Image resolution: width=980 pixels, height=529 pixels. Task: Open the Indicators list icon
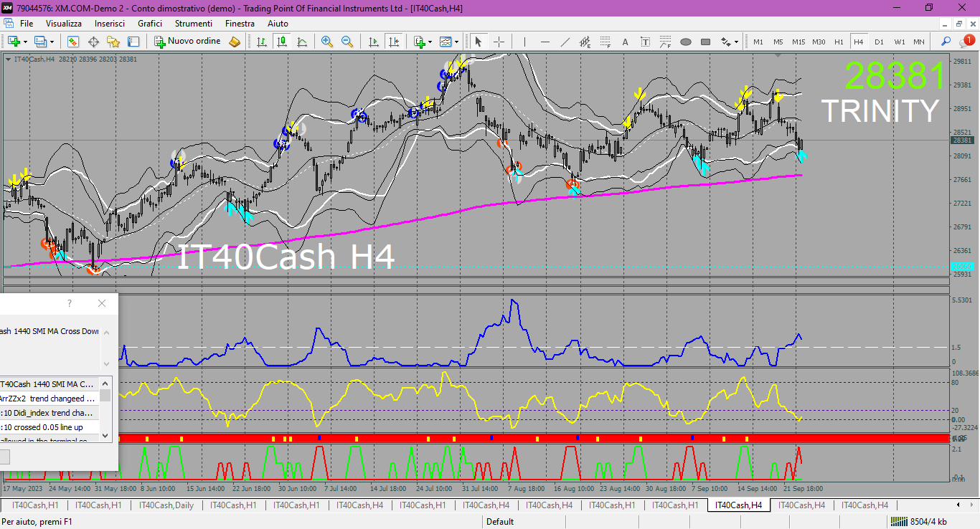coord(418,42)
